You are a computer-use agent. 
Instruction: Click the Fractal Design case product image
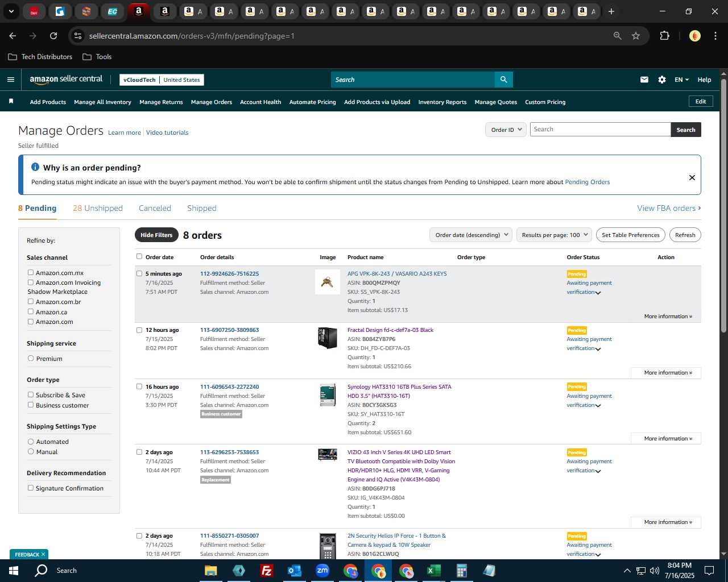pyautogui.click(x=327, y=338)
